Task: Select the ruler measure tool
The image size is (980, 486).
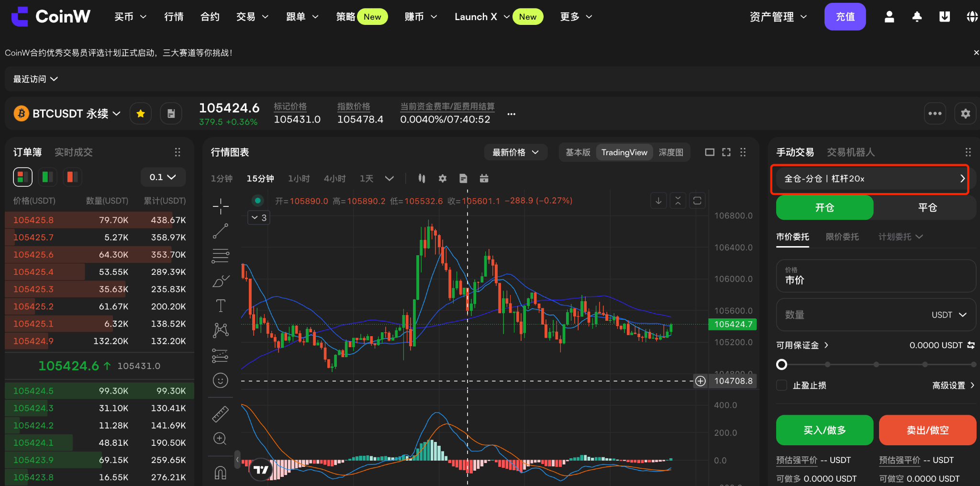Action: coord(221,414)
